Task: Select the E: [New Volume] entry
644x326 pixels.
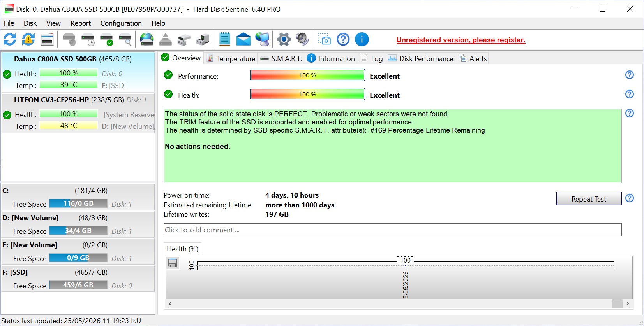Action: (x=78, y=251)
